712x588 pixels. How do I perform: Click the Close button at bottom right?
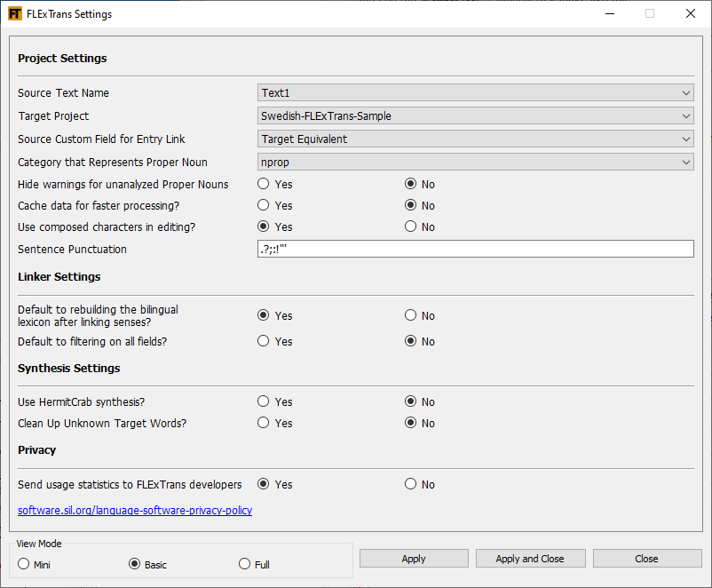(647, 559)
